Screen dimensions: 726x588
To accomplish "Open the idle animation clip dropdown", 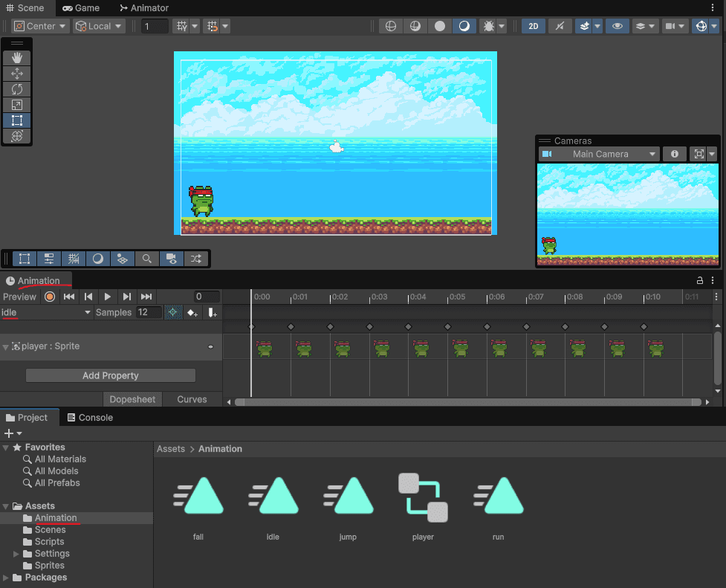I will 46,313.
